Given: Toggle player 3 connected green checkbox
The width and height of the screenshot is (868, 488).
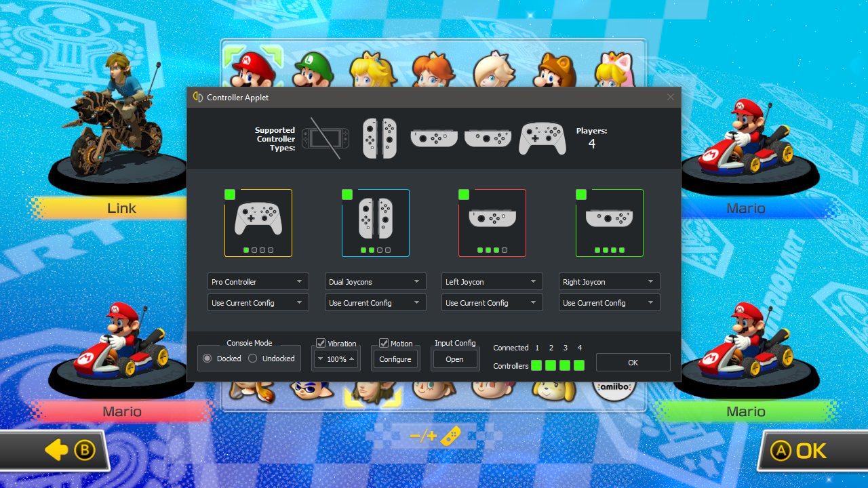Looking at the screenshot, I should [x=464, y=195].
